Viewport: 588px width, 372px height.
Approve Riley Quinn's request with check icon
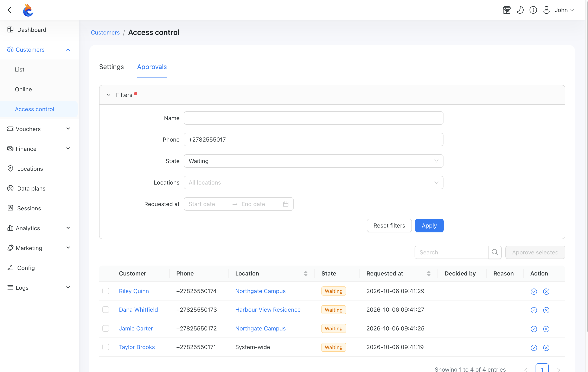click(x=534, y=291)
